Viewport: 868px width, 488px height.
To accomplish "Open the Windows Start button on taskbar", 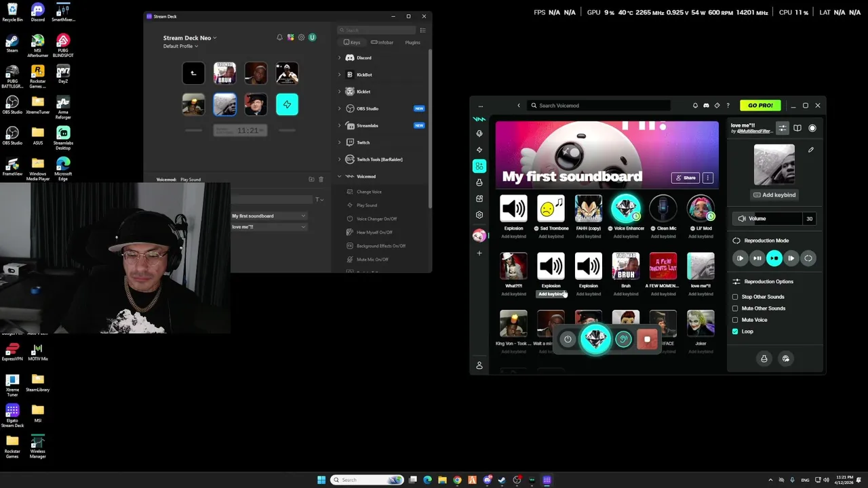I will pyautogui.click(x=321, y=480).
